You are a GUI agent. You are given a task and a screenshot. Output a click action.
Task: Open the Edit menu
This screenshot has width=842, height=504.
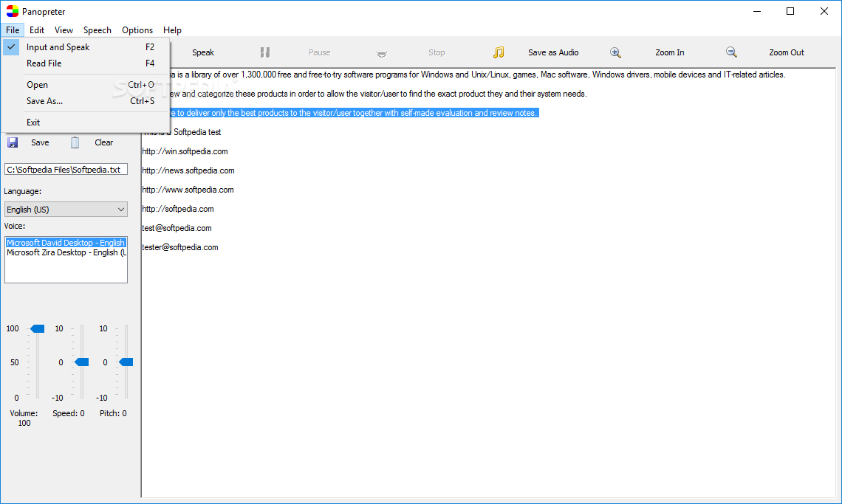[x=37, y=30]
